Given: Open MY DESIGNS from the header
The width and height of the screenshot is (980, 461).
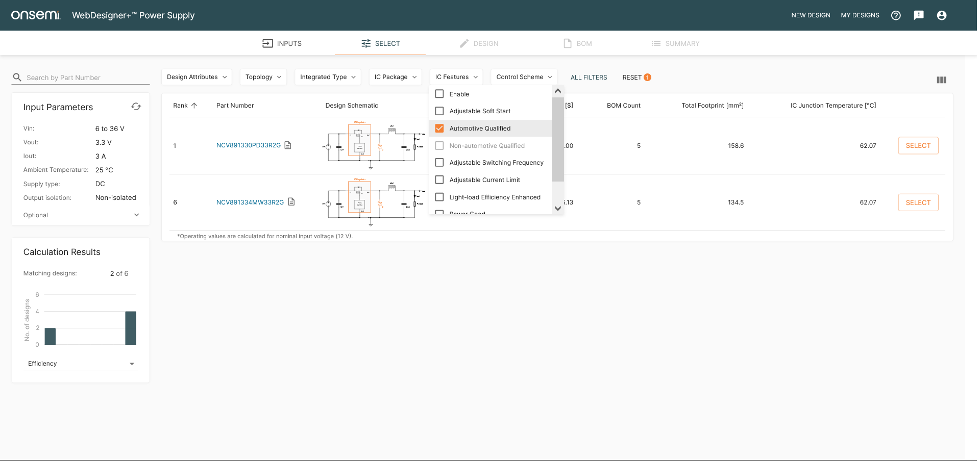Looking at the screenshot, I should point(860,15).
